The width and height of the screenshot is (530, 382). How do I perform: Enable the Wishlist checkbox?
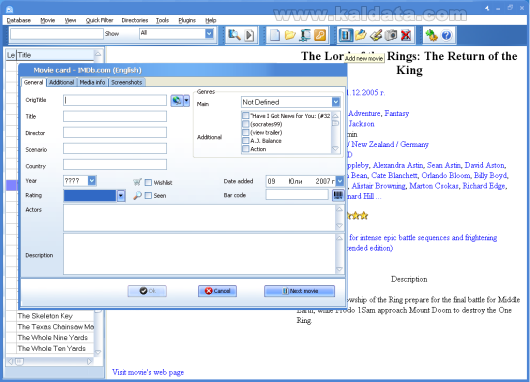click(148, 183)
